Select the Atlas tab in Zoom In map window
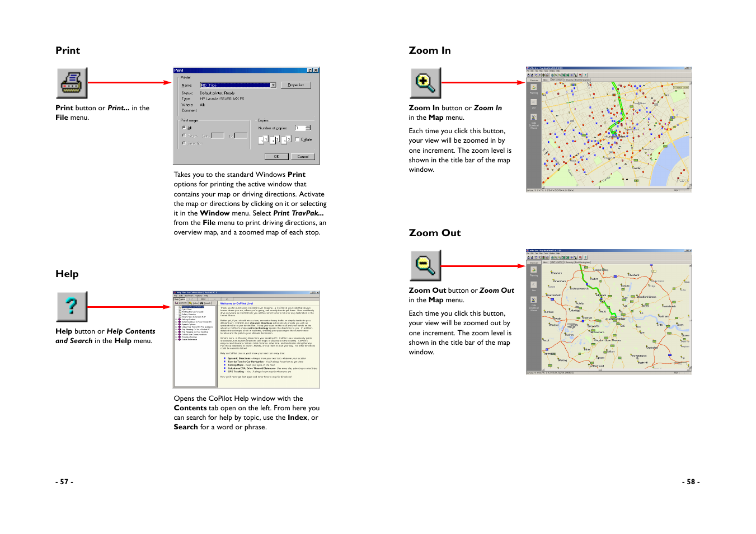 click(545, 80)
